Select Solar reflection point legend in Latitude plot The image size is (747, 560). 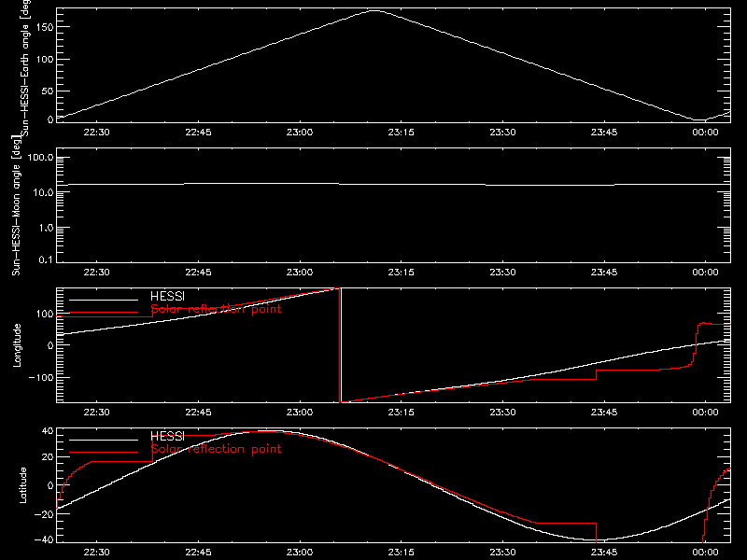[216, 449]
